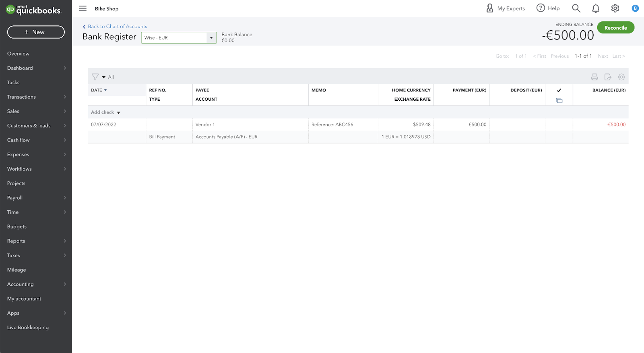Image resolution: width=644 pixels, height=353 pixels.
Task: Click the Next page link
Action: pos(603,56)
